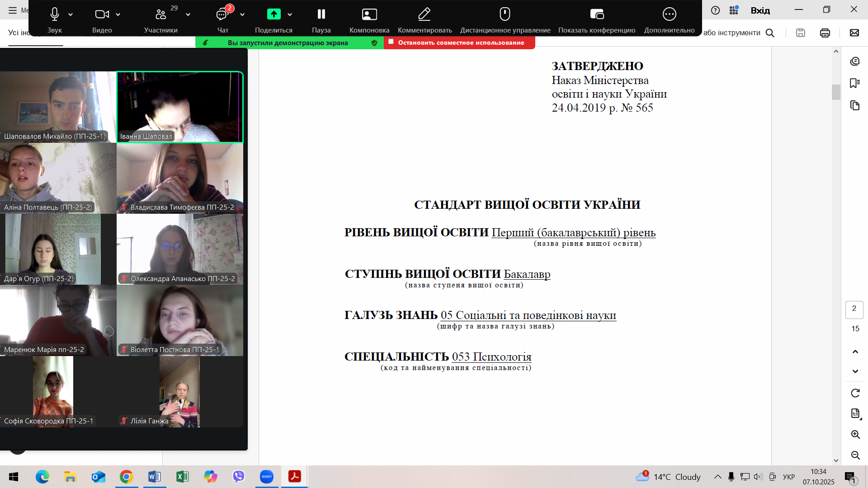Open the hamburger menu at top left
This screenshot has width=868, height=488.
click(12, 10)
